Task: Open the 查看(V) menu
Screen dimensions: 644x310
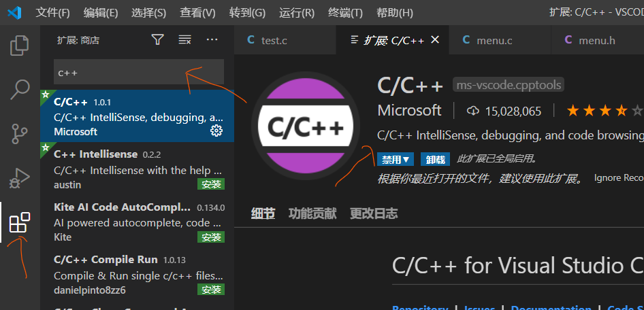Action: pyautogui.click(x=197, y=13)
